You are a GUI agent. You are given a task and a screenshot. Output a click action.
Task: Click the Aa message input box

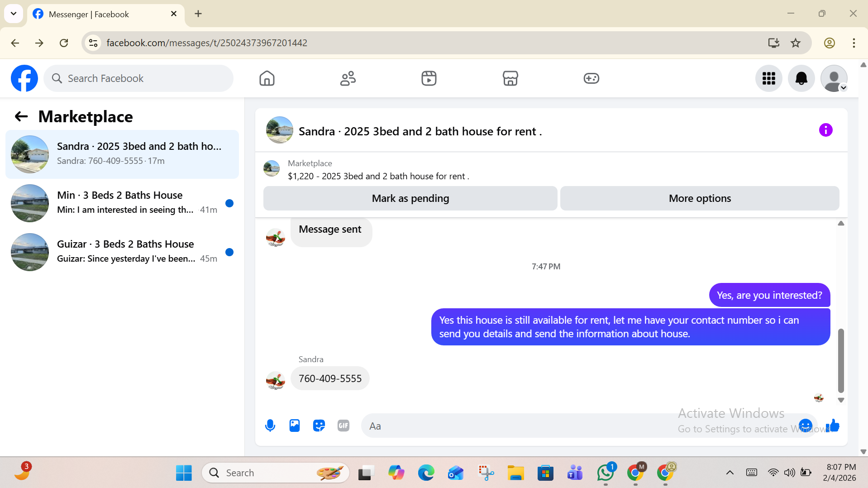tap(579, 426)
